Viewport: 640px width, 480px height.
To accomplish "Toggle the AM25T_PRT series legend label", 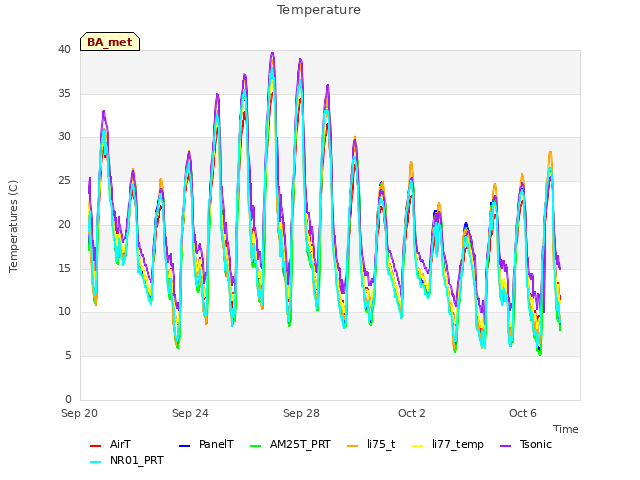I will pyautogui.click(x=300, y=444).
